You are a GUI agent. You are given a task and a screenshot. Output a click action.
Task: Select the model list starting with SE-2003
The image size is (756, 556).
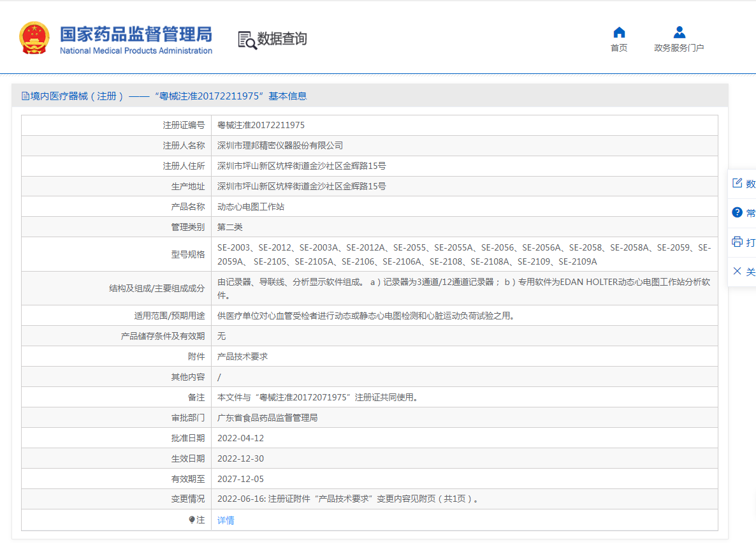(x=464, y=254)
